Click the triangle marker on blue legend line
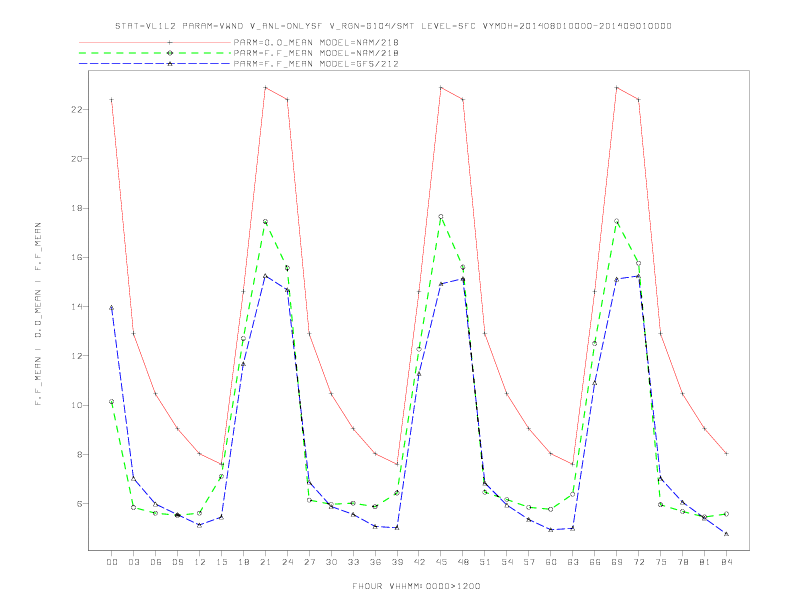Image resolution: width=792 pixels, height=612 pixels. click(170, 64)
